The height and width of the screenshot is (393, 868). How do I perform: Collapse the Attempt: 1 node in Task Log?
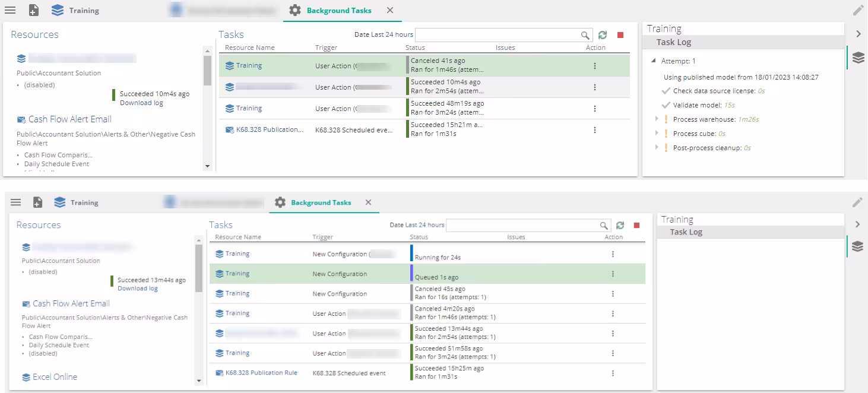(654, 61)
